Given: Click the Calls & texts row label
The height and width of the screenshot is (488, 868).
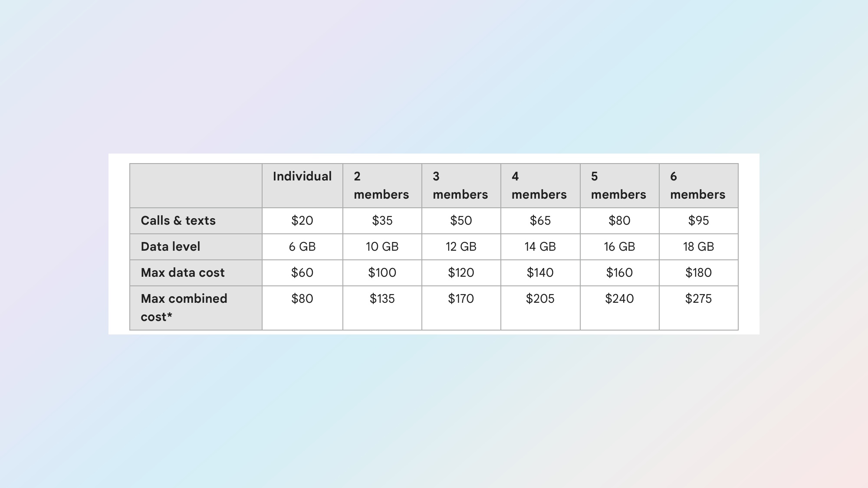Looking at the screenshot, I should pos(178,221).
